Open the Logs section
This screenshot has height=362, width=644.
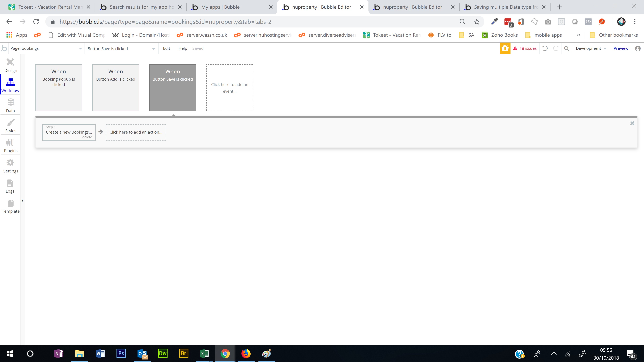click(10, 186)
